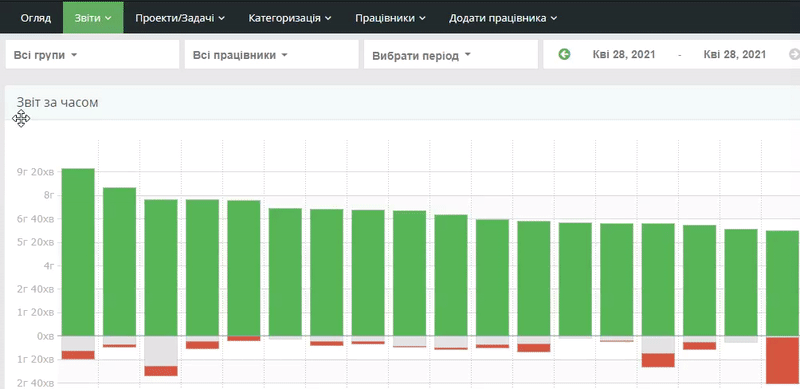The image size is (800, 389).
Task: Click the 9г 20хв axis label
Action: coord(35,172)
